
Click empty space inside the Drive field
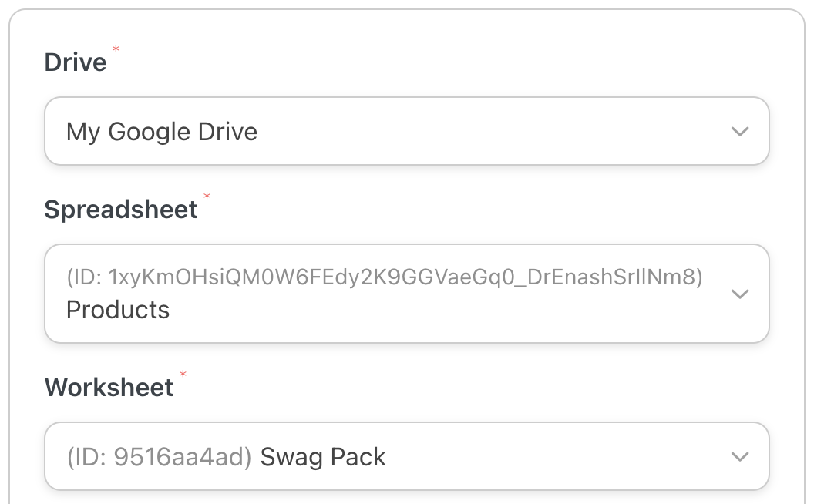pyautogui.click(x=493, y=132)
